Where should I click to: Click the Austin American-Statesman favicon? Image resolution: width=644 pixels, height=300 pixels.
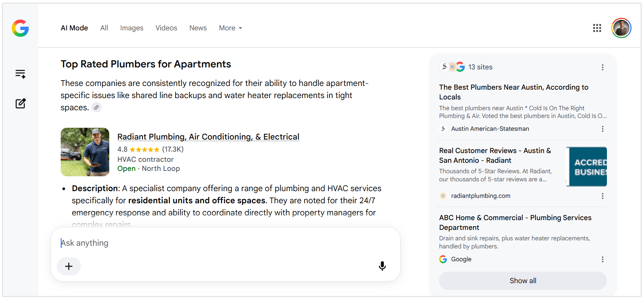443,129
